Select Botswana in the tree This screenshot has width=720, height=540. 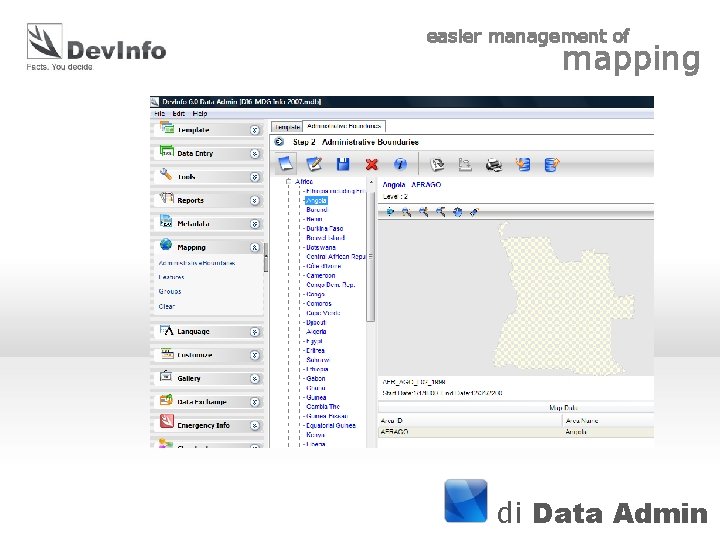click(x=321, y=248)
